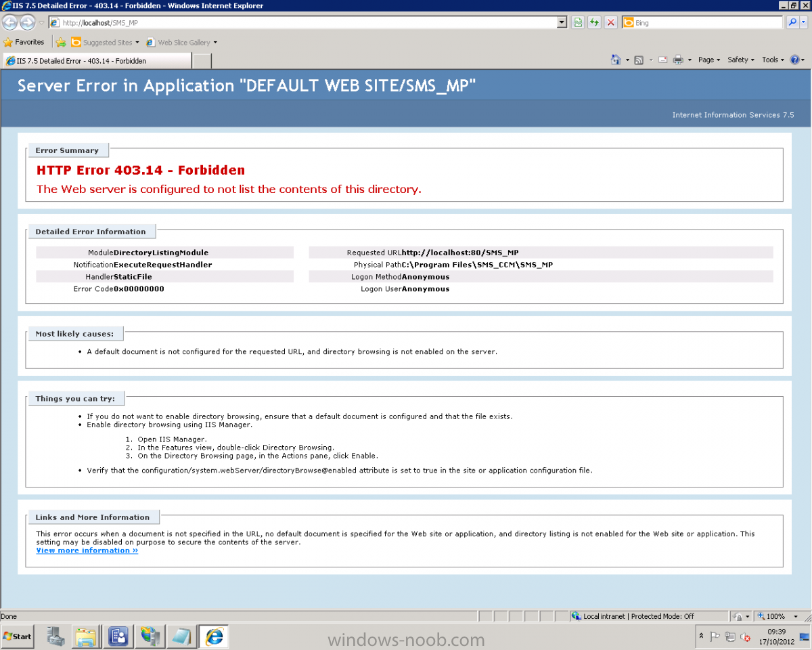Viewport: 812px width, 650px height.
Task: Open the Safety menu
Action: [x=741, y=60]
